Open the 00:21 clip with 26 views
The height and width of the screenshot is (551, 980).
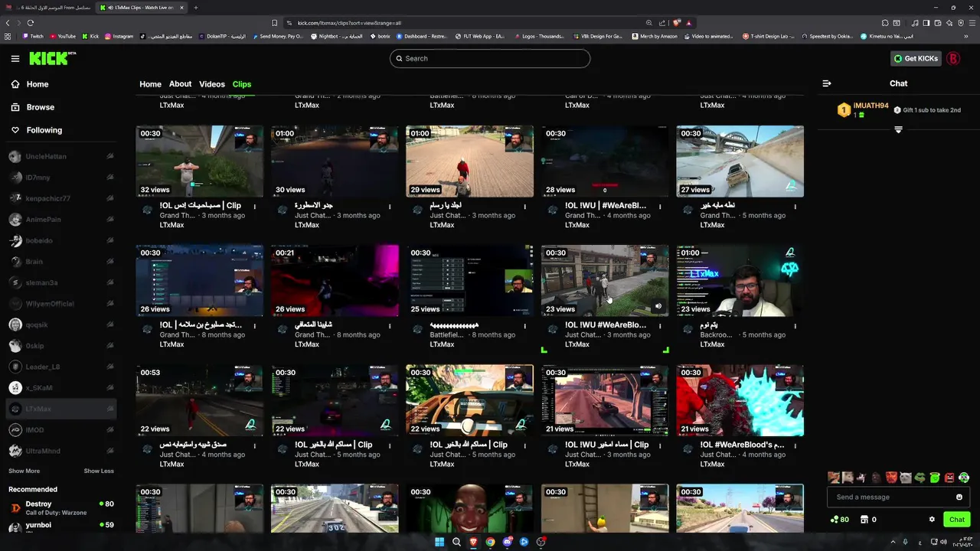click(335, 281)
